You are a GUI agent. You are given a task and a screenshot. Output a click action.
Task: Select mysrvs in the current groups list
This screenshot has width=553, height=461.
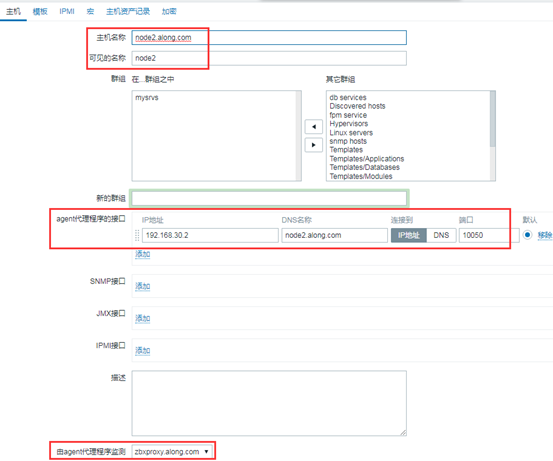coord(147,98)
